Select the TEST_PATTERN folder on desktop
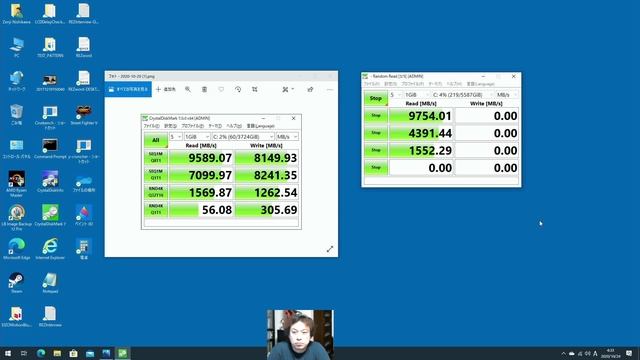The height and width of the screenshot is (360, 640). 50,47
